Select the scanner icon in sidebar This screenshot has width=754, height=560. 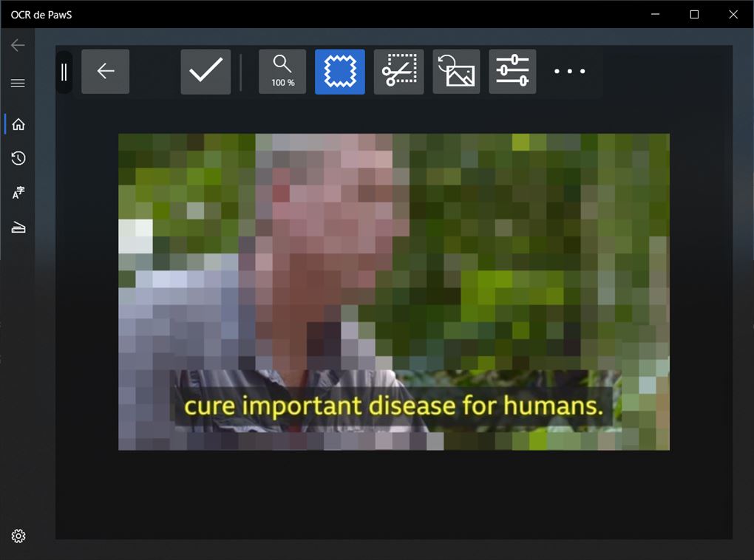[18, 228]
